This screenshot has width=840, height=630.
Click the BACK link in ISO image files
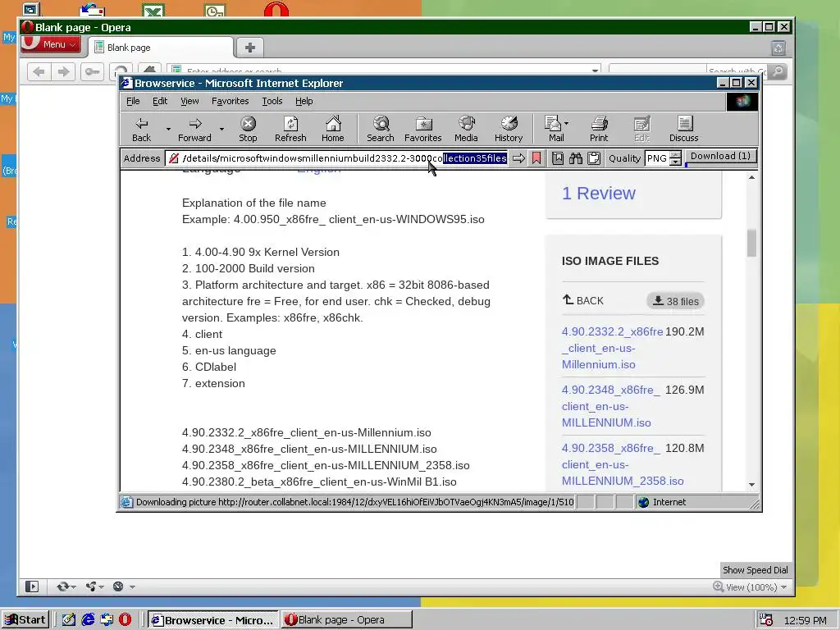tap(583, 300)
